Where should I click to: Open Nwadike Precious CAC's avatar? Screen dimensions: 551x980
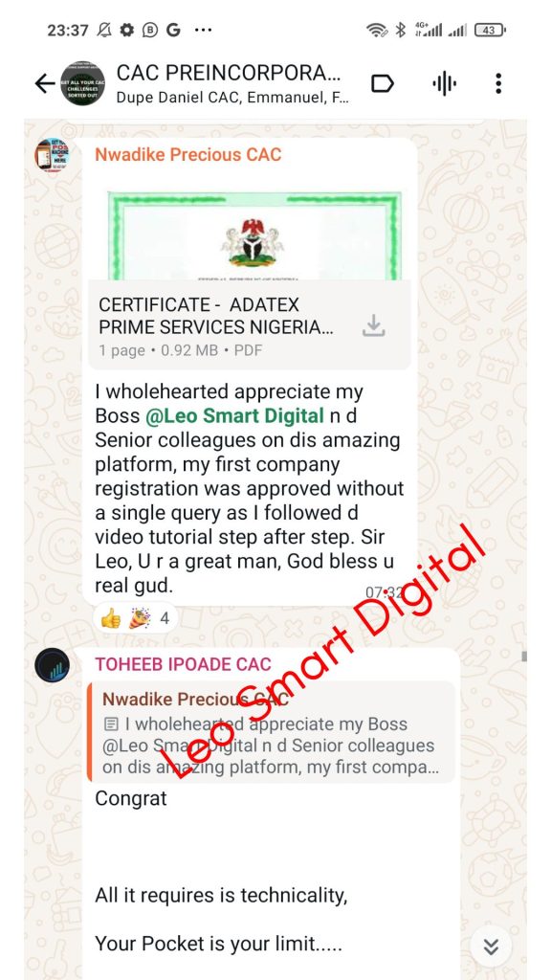pyautogui.click(x=52, y=154)
